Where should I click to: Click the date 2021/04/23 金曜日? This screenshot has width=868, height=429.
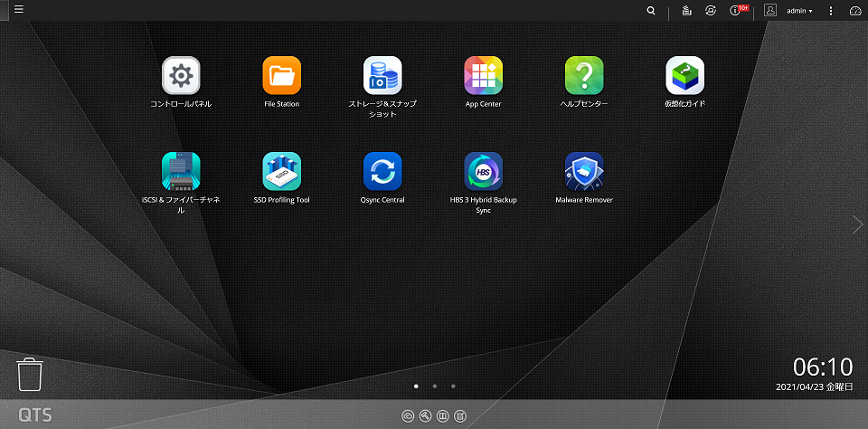point(815,386)
